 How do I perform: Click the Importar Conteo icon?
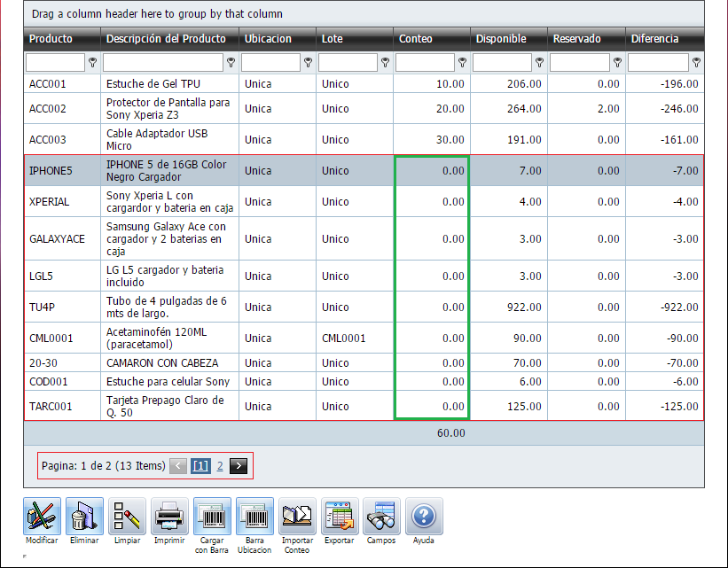tap(297, 516)
